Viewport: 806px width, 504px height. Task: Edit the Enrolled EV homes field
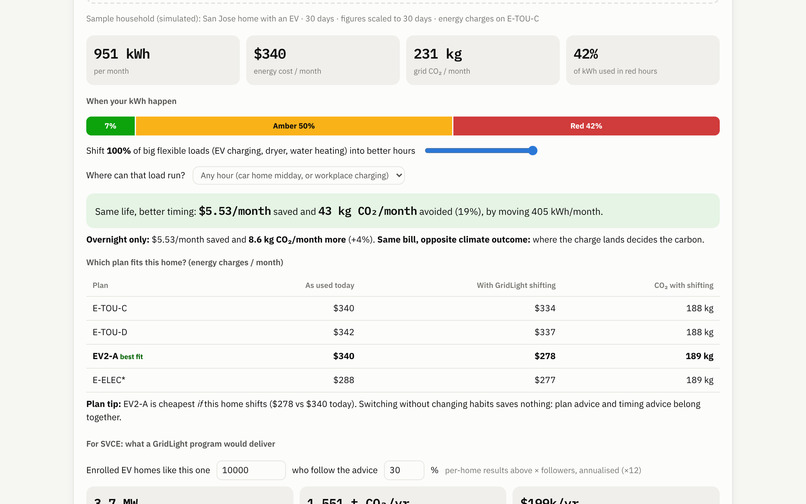tap(251, 470)
